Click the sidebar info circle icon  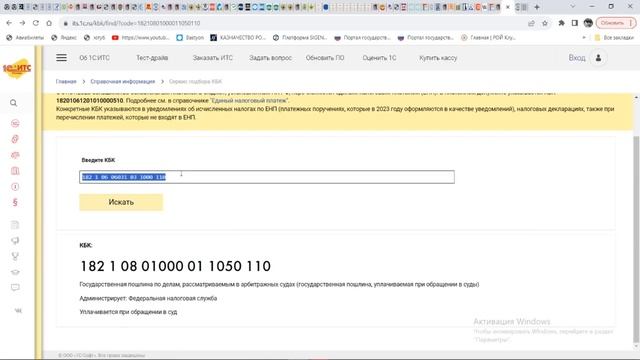(15, 187)
